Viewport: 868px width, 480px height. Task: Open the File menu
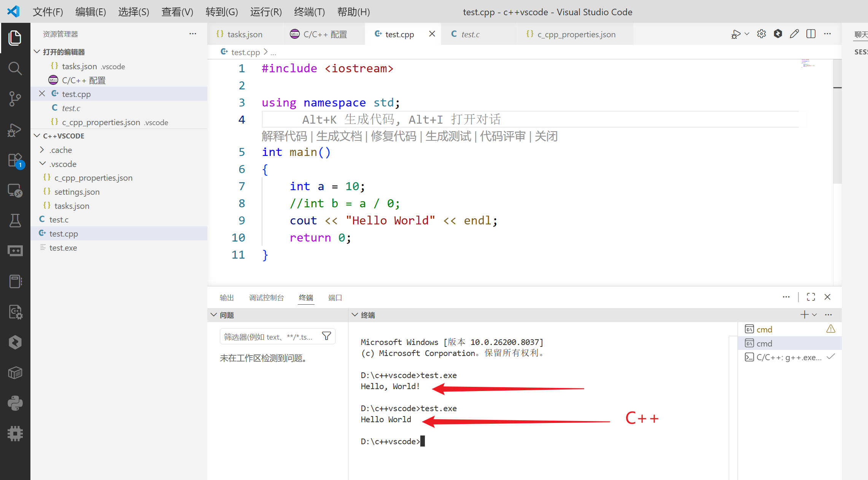coord(48,12)
